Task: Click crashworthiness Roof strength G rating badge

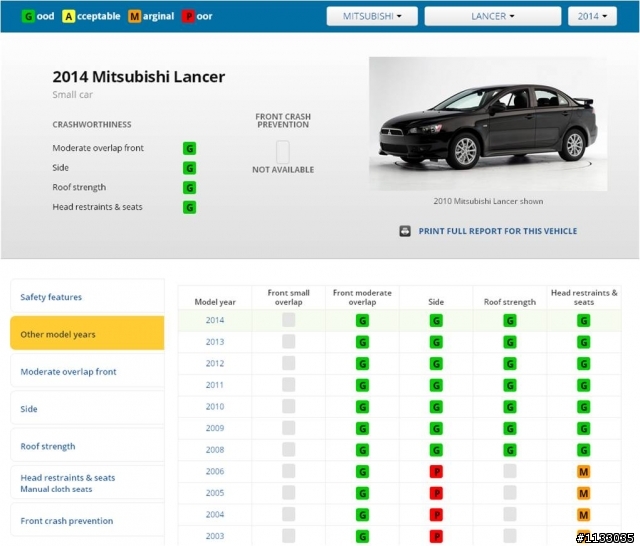Action: (x=189, y=187)
